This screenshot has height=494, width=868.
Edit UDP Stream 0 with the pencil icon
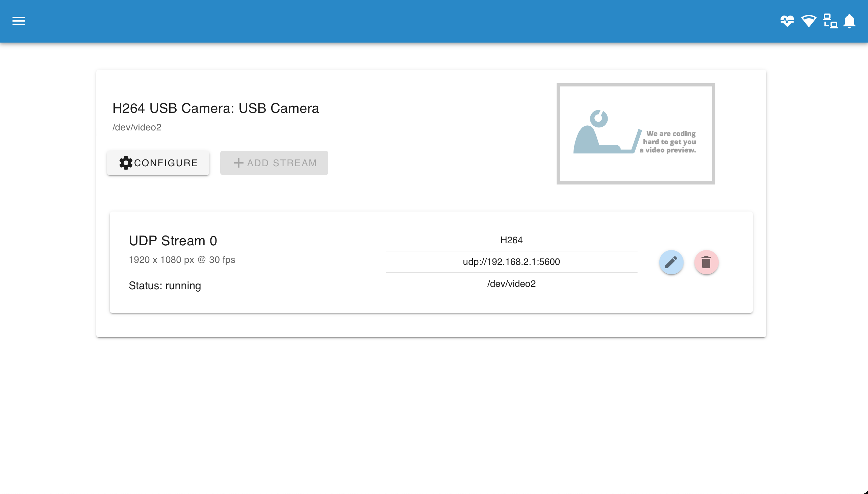671,262
